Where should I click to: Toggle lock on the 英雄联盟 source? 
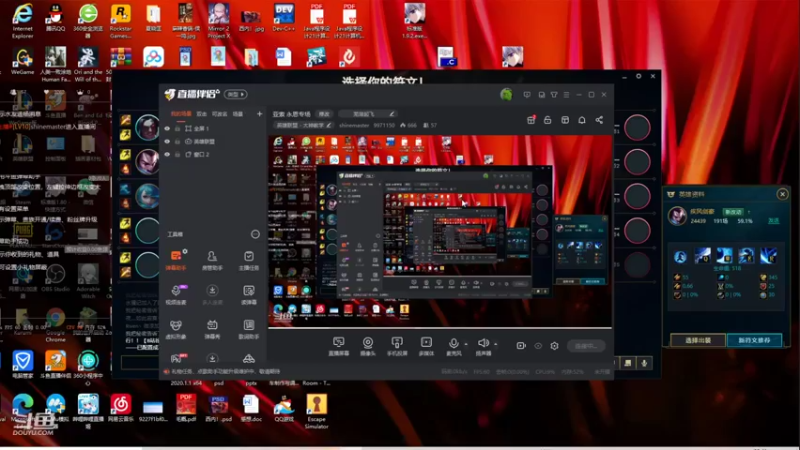(x=178, y=141)
